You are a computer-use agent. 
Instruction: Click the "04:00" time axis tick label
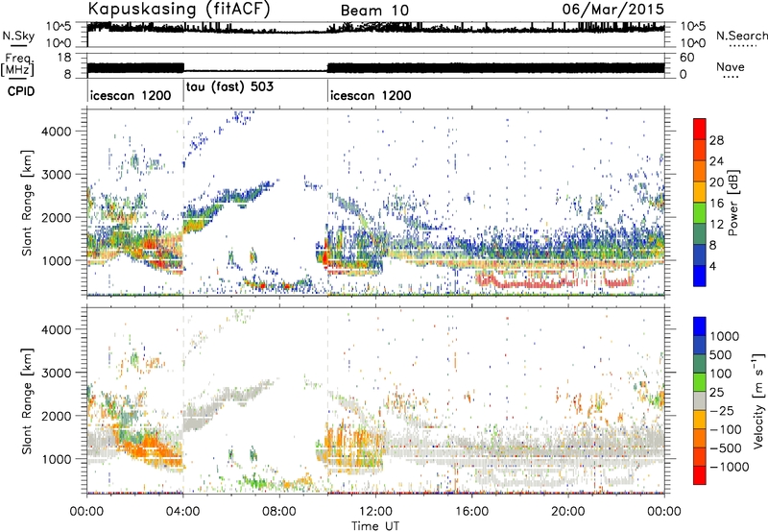(x=183, y=512)
